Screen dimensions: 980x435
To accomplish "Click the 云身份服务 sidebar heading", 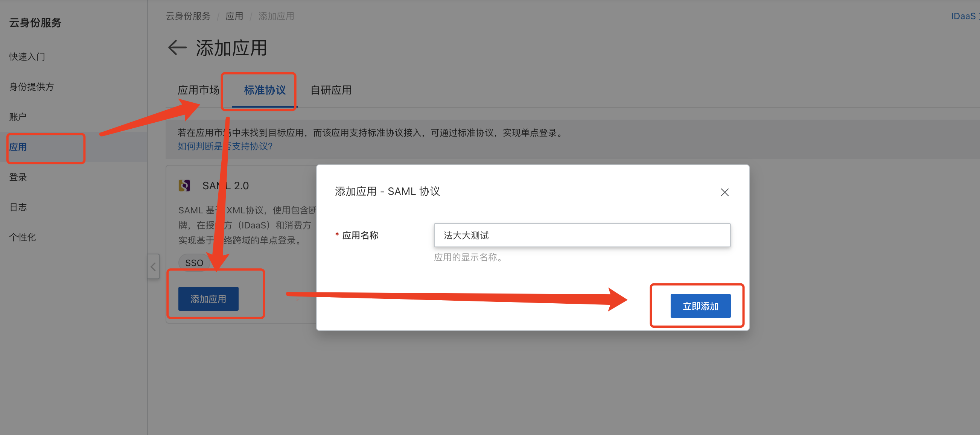I will tap(35, 23).
